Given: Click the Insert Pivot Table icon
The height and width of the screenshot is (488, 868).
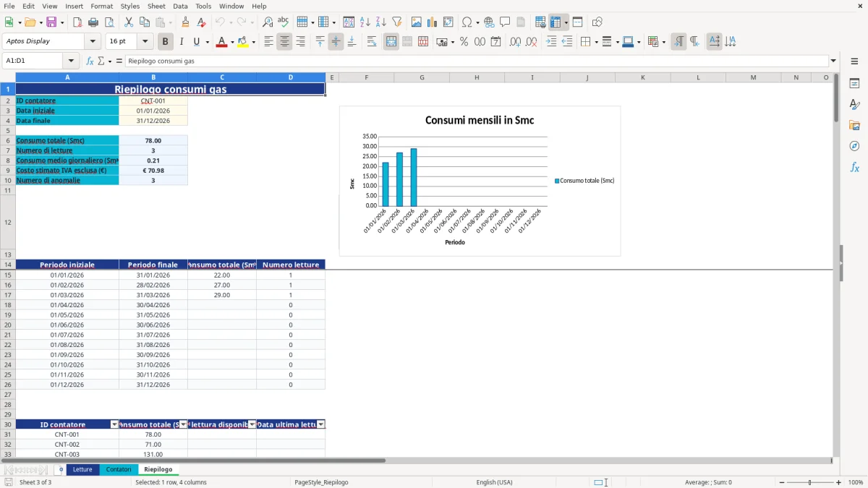Looking at the screenshot, I should point(448,22).
